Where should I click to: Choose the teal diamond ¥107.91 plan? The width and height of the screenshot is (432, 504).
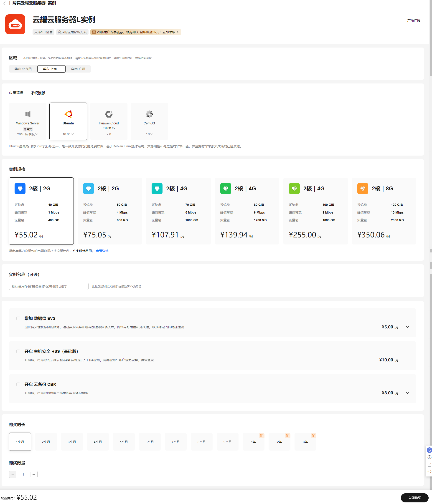click(x=178, y=211)
